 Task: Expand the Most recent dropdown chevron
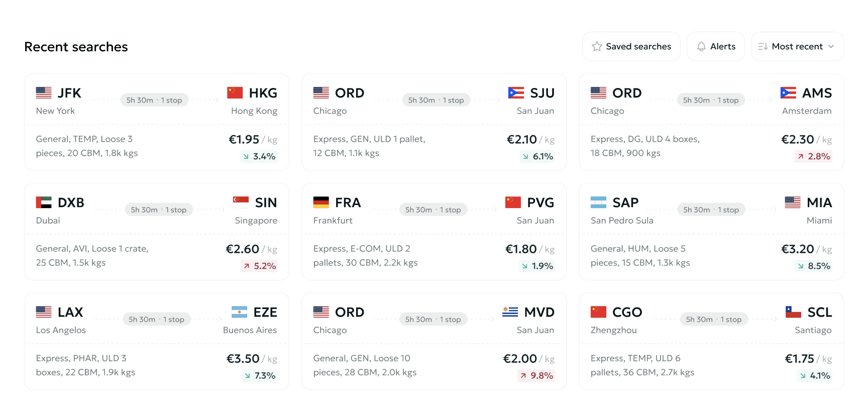(x=831, y=47)
